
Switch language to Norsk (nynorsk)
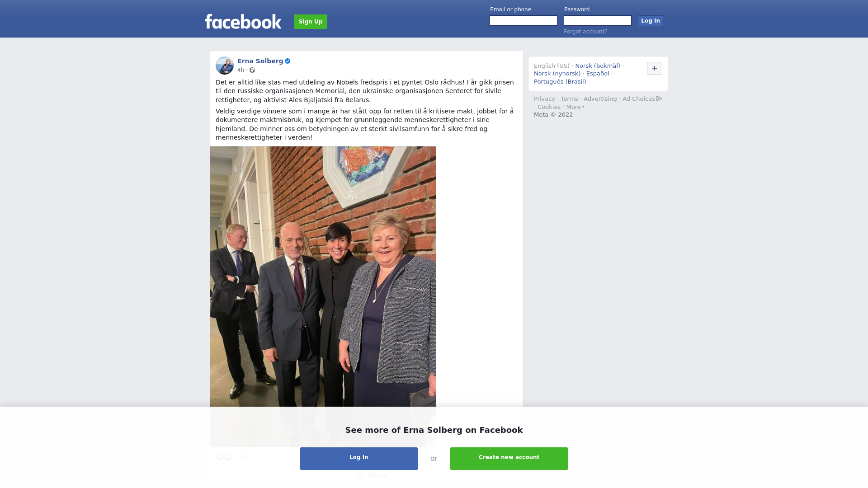click(x=557, y=74)
